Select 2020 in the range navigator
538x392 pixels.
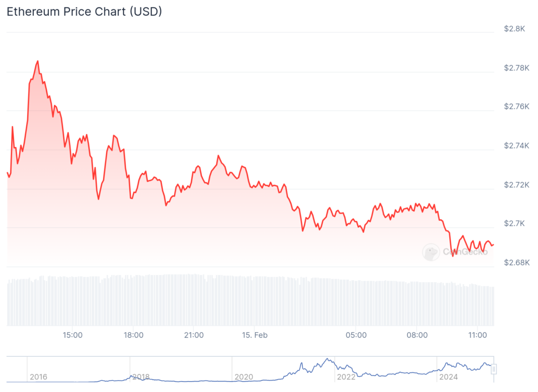click(x=244, y=377)
